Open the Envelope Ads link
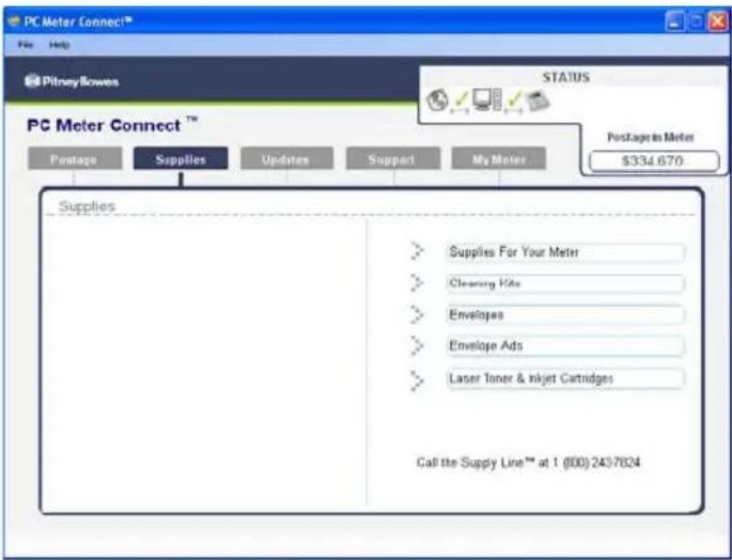 pos(566,346)
